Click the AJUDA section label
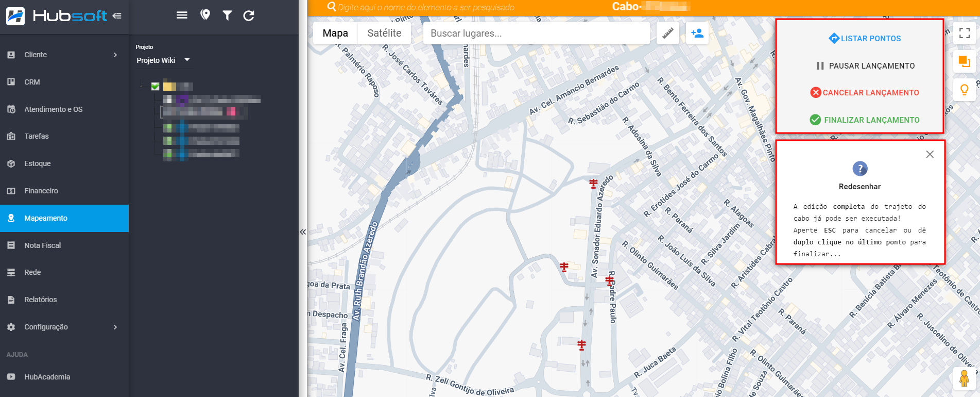This screenshot has width=980, height=397. point(17,355)
